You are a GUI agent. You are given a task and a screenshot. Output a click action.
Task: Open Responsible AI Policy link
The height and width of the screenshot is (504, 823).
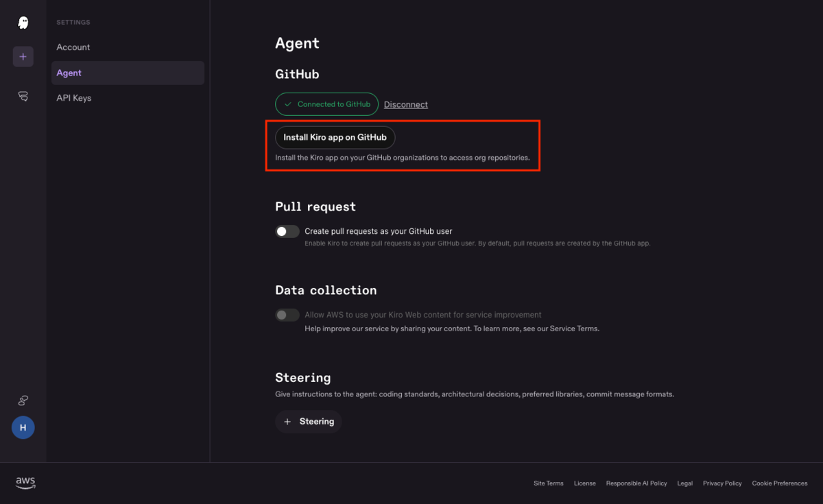click(636, 483)
